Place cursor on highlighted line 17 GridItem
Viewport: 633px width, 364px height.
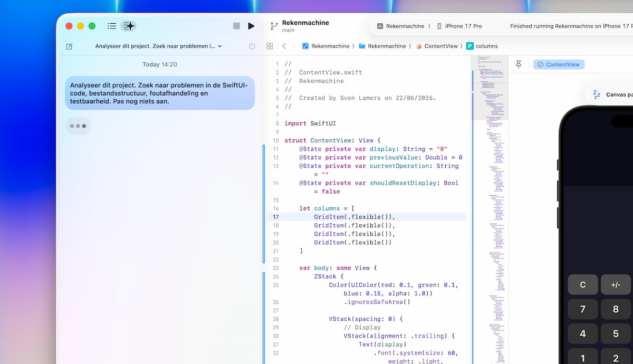click(x=354, y=217)
